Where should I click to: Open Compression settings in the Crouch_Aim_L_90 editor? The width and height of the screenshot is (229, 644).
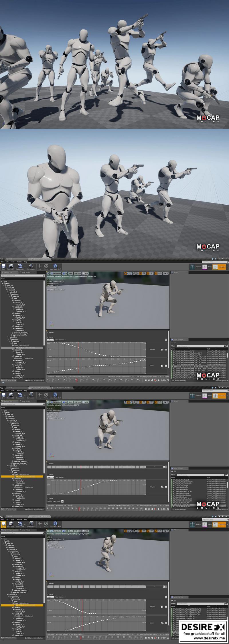point(31,396)
